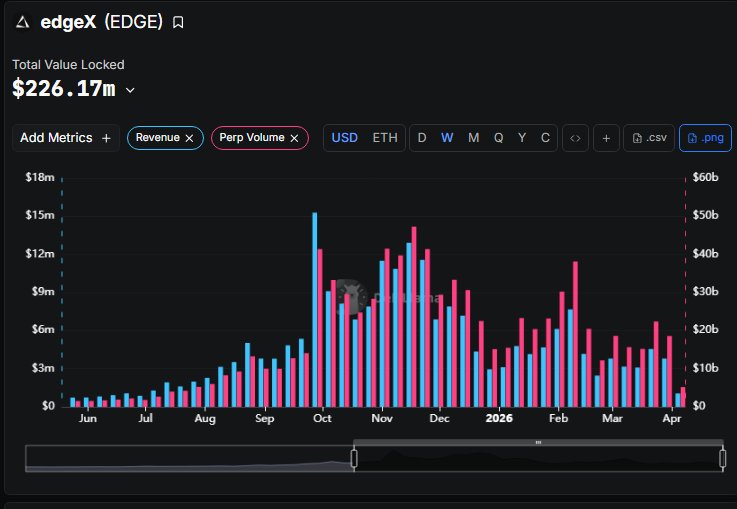Select the quarterly (Q) interval

click(x=498, y=138)
